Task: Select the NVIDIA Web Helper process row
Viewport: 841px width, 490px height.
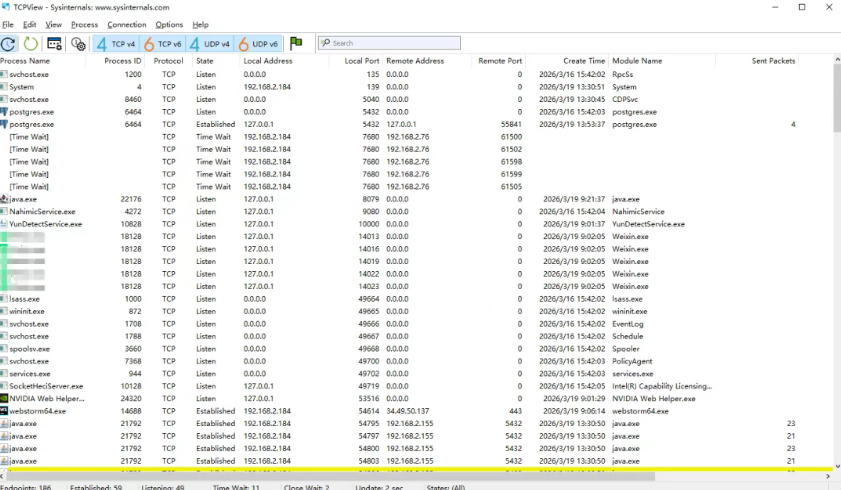Action: [45, 399]
